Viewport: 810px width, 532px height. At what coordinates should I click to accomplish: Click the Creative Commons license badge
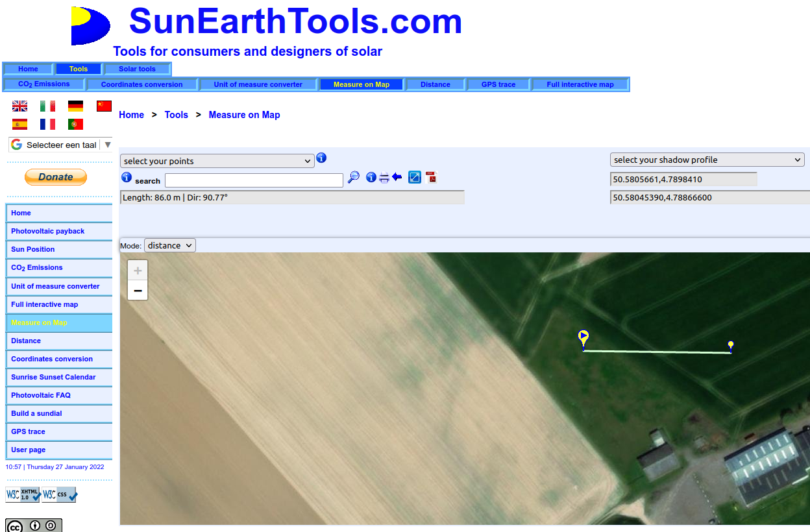34,526
